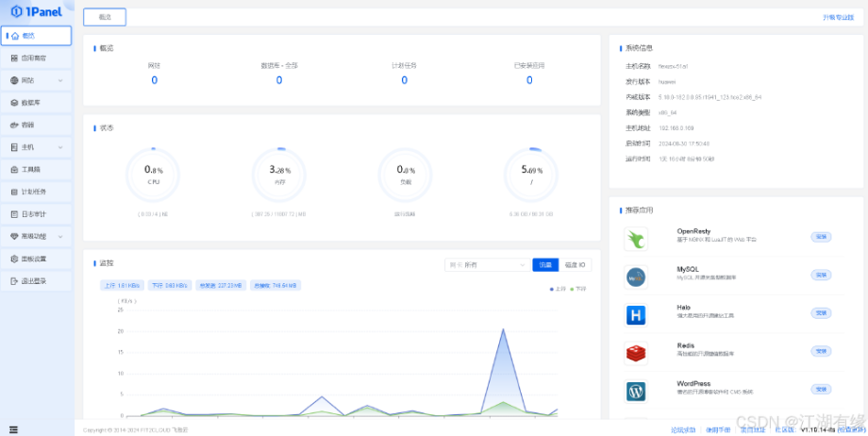Switch monitor to 流量 view

click(545, 265)
